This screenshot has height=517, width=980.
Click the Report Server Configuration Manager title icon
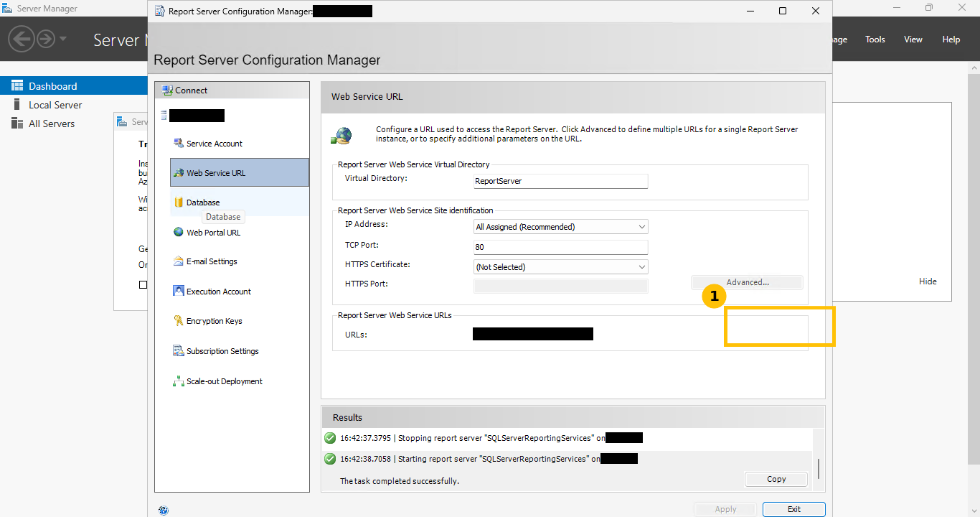(160, 11)
